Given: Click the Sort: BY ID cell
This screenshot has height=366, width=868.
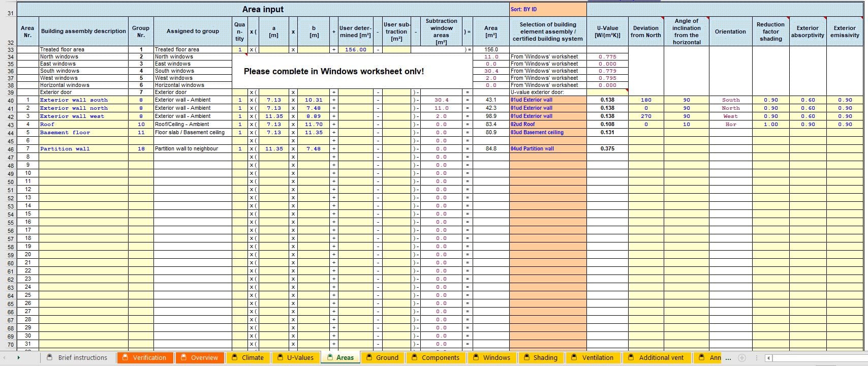Looking at the screenshot, I should pos(548,9).
